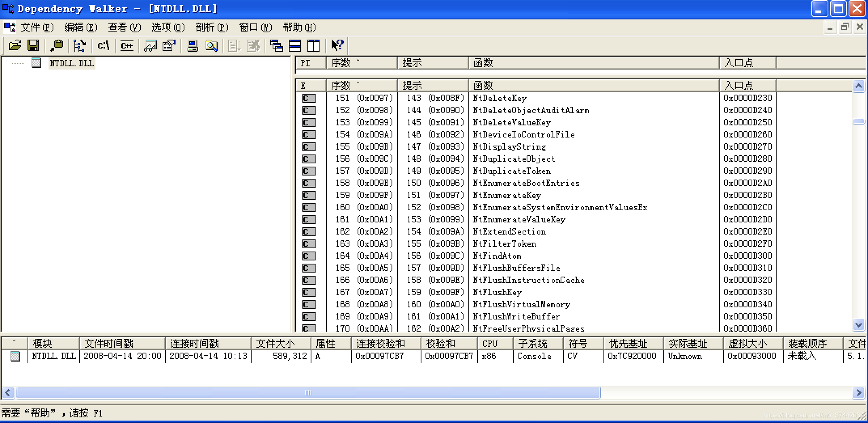868x423 pixels.
Task: Click the PI column header in imports
Action: pos(311,63)
